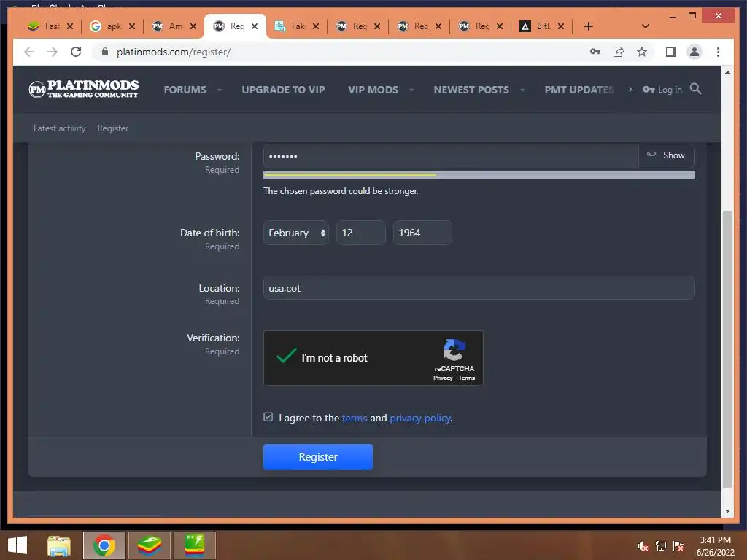The image size is (747, 560).
Task: Open the NEWEST POSTS menu item
Action: point(471,90)
